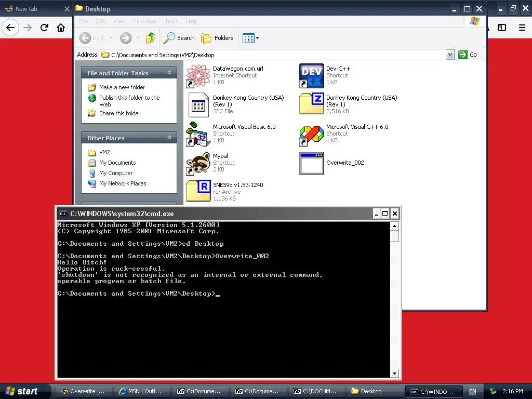This screenshot has height=399, width=532.
Task: Select the Donkey Kong Country SFC file icon
Action: point(198,105)
